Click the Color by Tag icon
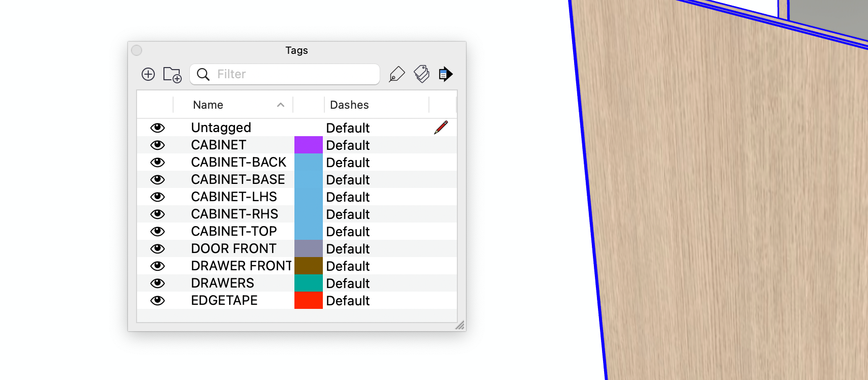The image size is (868, 380). [x=421, y=74]
